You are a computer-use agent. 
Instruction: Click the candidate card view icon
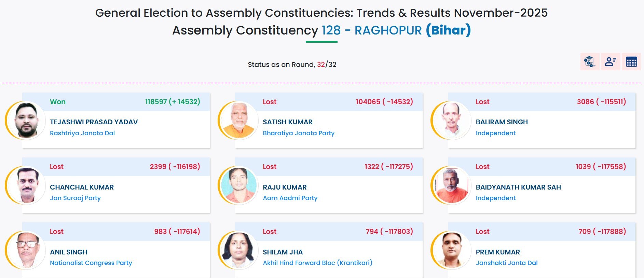[610, 62]
